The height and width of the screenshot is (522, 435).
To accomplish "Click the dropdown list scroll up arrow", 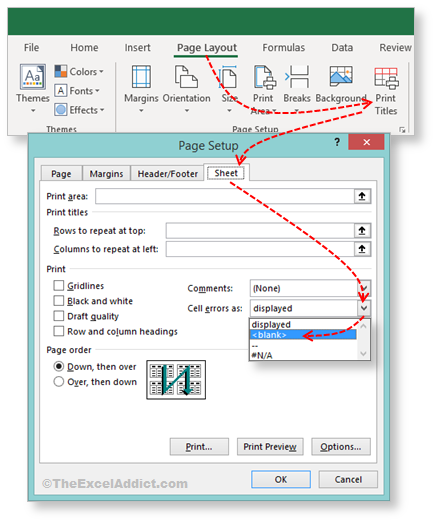I will (363, 326).
